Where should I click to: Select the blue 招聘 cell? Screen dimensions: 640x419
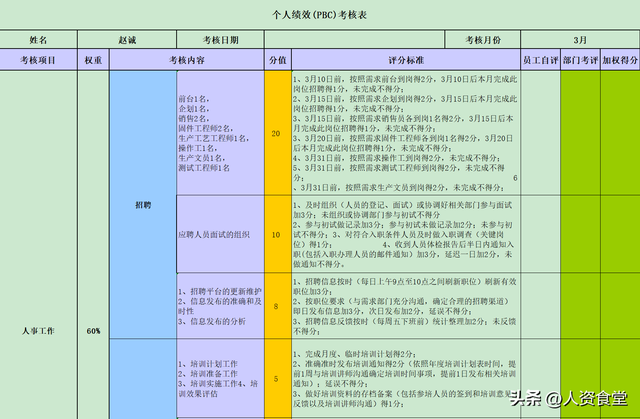tap(143, 204)
